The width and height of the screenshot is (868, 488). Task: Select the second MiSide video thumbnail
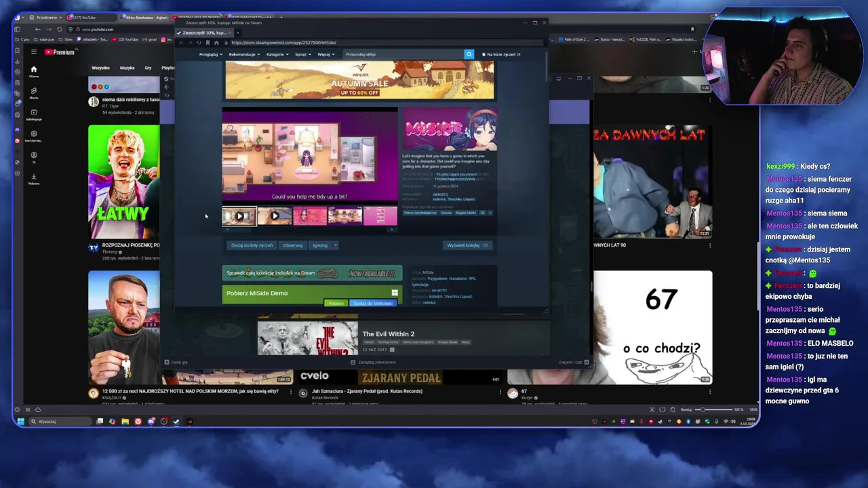point(275,216)
